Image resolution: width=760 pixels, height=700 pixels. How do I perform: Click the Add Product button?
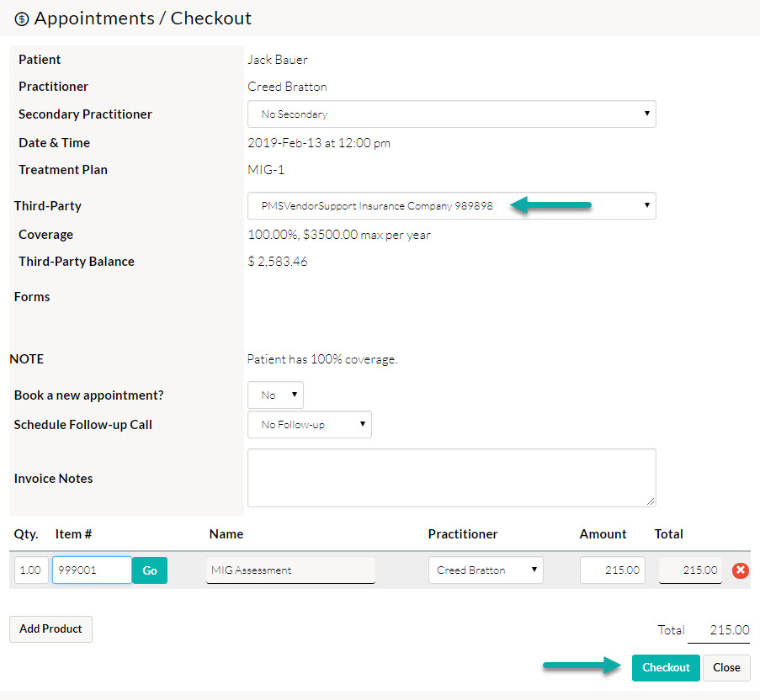click(50, 629)
